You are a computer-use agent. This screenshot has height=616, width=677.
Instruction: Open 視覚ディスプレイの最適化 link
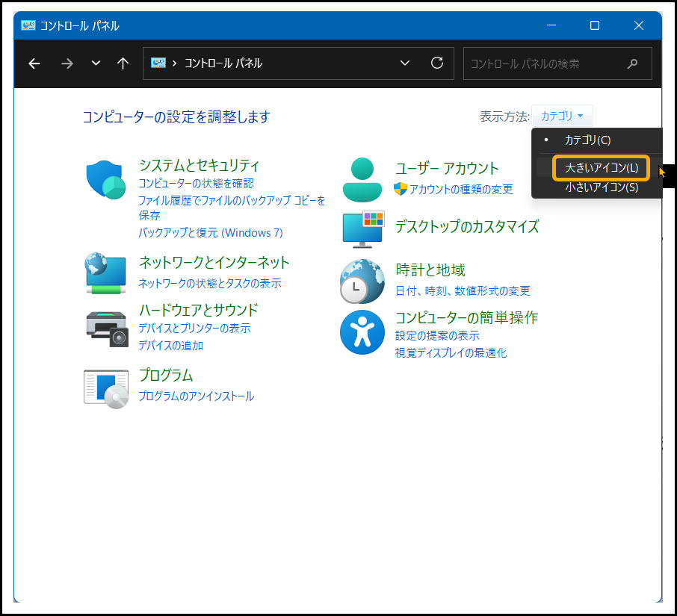(451, 353)
